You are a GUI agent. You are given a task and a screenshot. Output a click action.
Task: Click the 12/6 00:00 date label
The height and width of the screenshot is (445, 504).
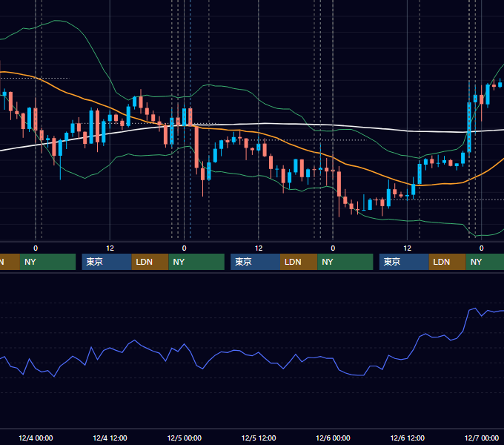tap(333, 438)
